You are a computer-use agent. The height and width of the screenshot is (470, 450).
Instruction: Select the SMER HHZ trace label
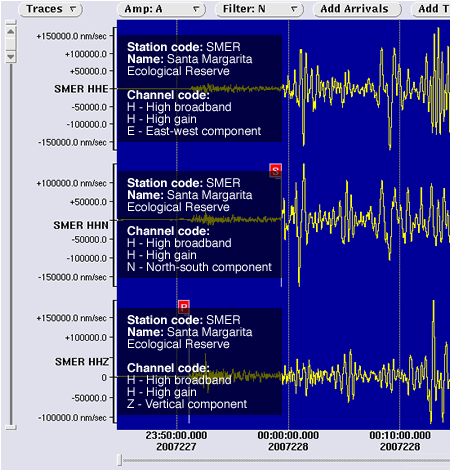pos(82,362)
